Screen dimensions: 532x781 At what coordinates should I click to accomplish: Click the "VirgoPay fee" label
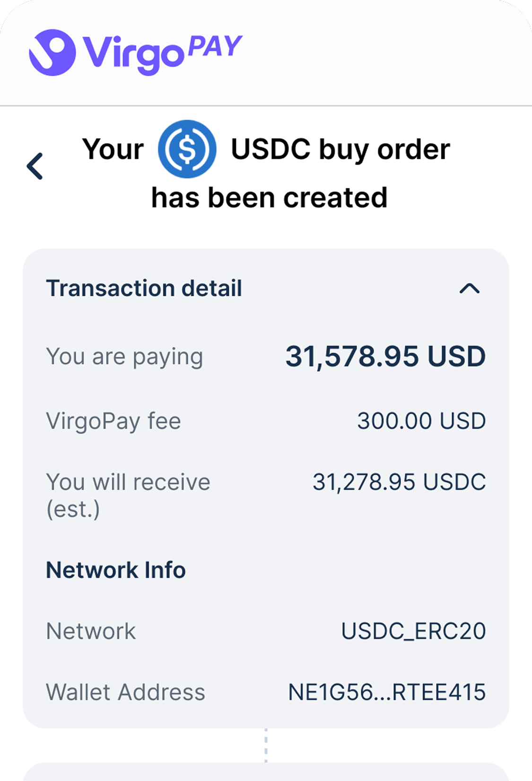point(113,421)
